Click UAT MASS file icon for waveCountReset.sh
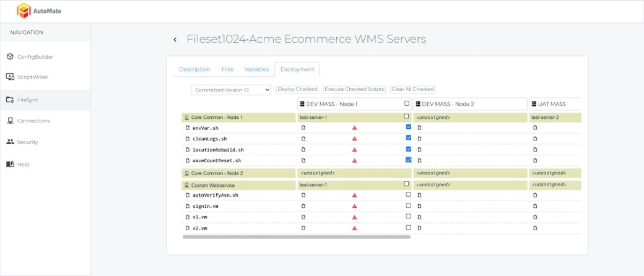The image size is (644, 276). [535, 161]
